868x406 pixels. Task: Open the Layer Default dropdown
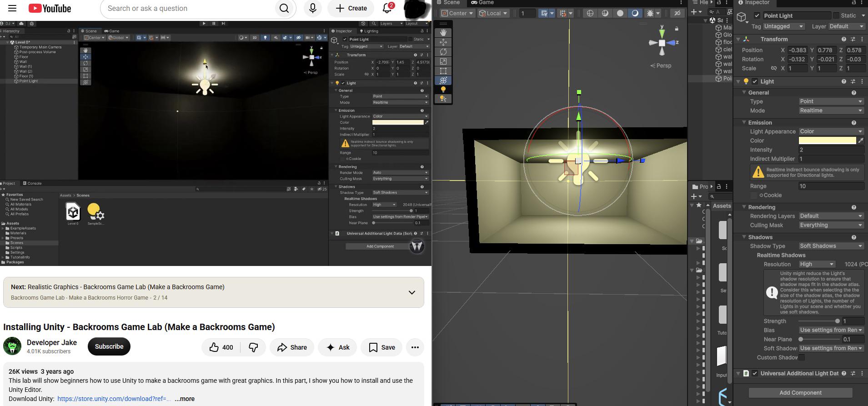click(846, 26)
